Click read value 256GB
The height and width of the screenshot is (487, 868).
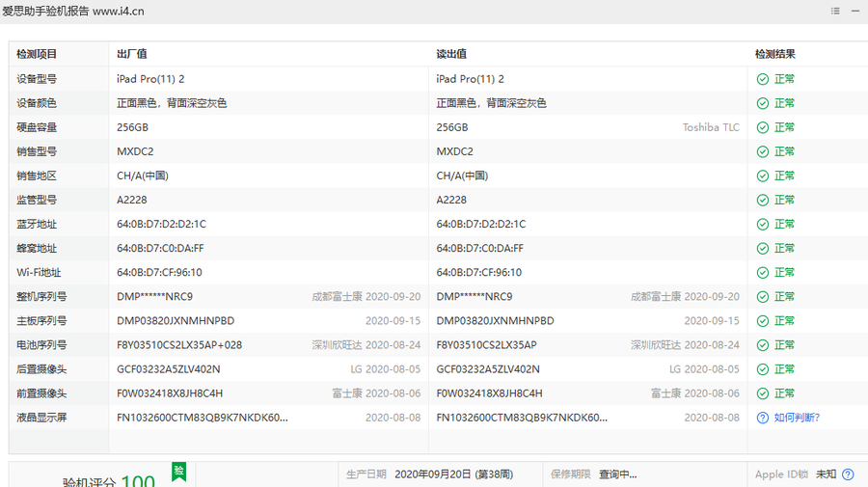(x=451, y=127)
